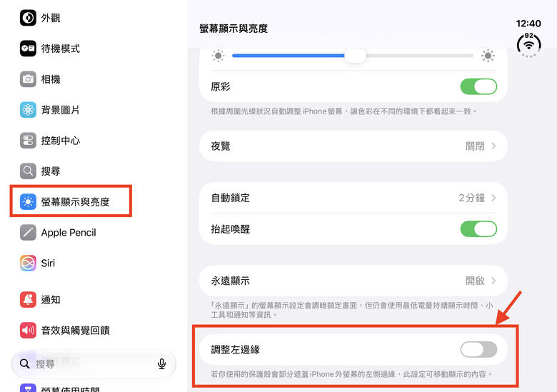Viewport: 557px width, 392px height.
Task: Open 永遠顯示 chevron showing 開啟
Action: [493, 281]
